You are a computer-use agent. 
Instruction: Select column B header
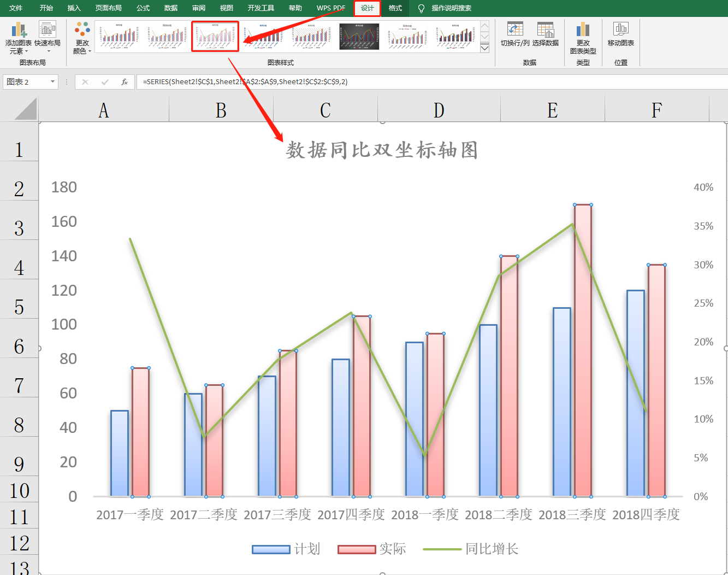221,110
